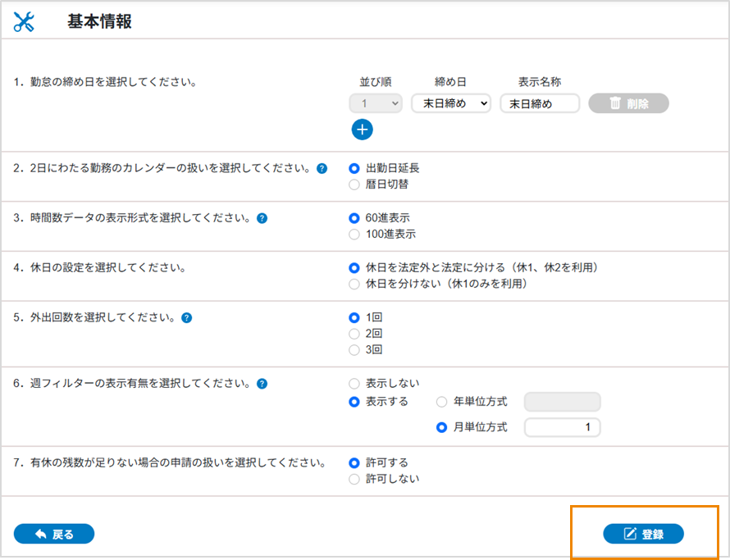This screenshot has height=560, width=730.
Task: Open help icon for 2日にわたる勤務 calendar setting
Action: coord(322,168)
